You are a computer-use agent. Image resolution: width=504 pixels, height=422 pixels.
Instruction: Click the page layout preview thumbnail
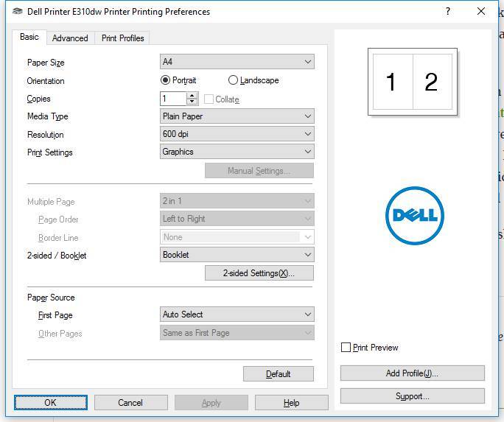tap(413, 82)
